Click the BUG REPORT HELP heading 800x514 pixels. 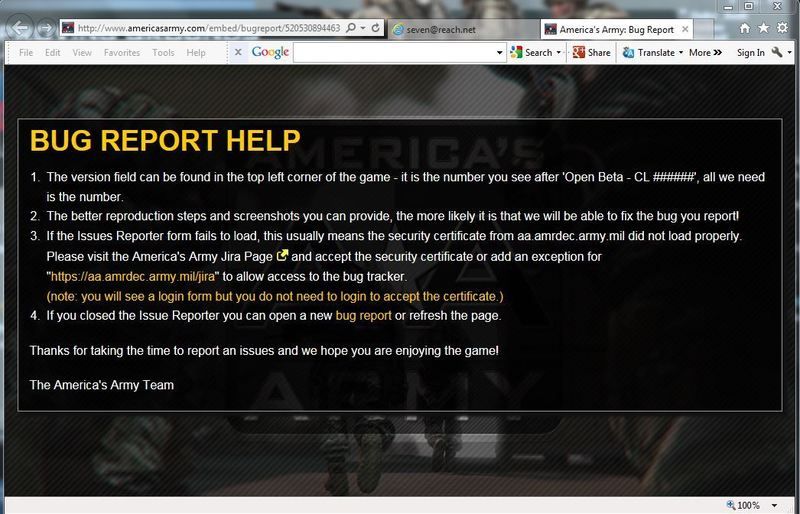click(x=165, y=140)
